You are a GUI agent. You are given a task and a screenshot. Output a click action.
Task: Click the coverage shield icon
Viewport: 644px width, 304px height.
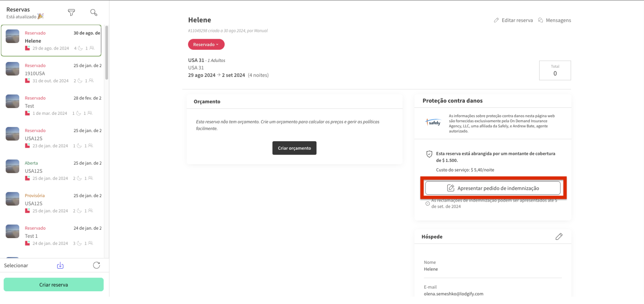tap(429, 154)
